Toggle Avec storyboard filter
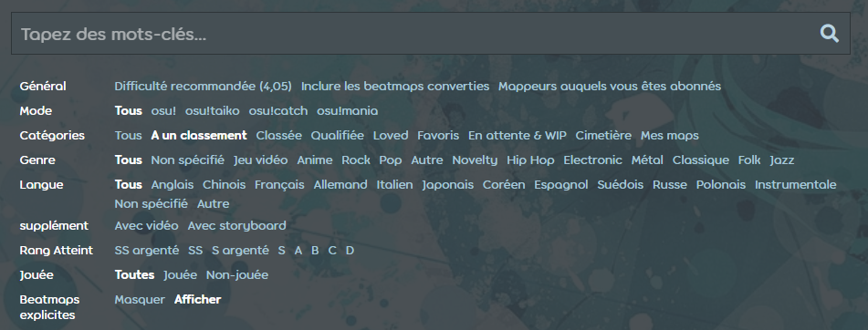 click(x=237, y=225)
